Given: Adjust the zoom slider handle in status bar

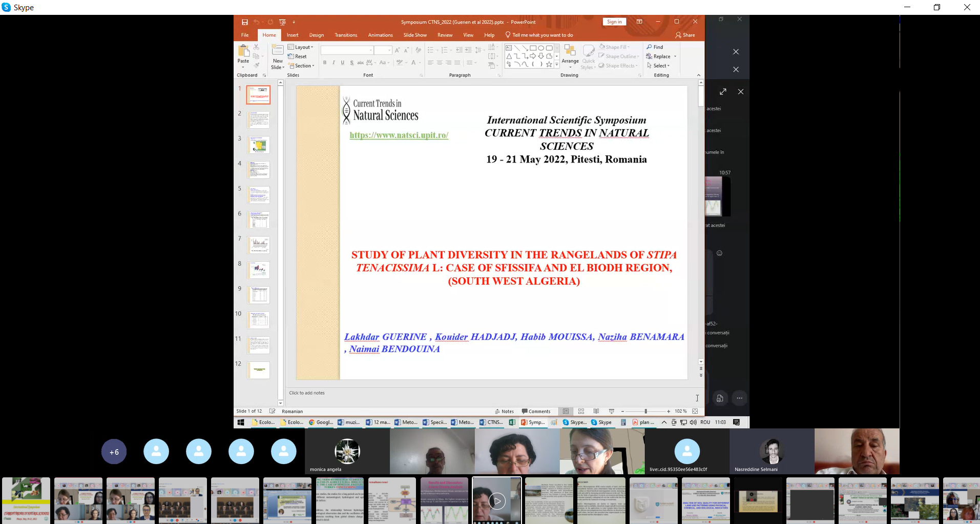Looking at the screenshot, I should 646,411.
